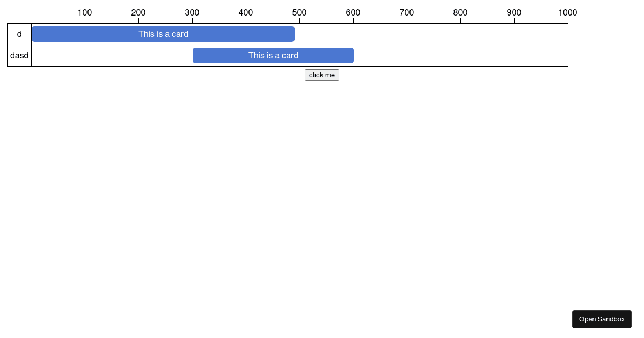Click the 800 mark on the ruler

460,12
